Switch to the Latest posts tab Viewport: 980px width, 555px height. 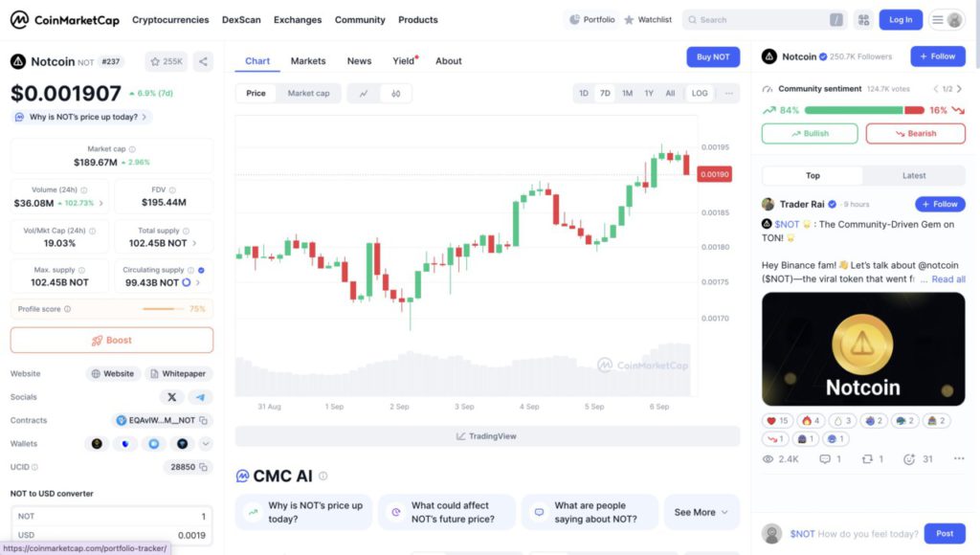(x=914, y=176)
